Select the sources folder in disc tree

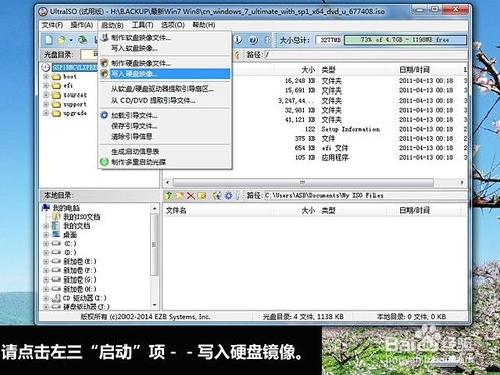tap(75, 95)
